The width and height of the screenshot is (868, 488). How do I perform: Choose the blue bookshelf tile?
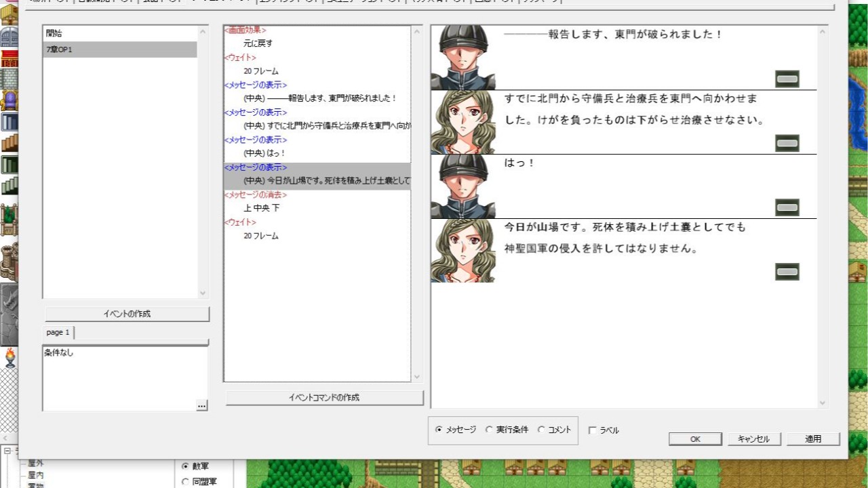pyautogui.click(x=9, y=121)
